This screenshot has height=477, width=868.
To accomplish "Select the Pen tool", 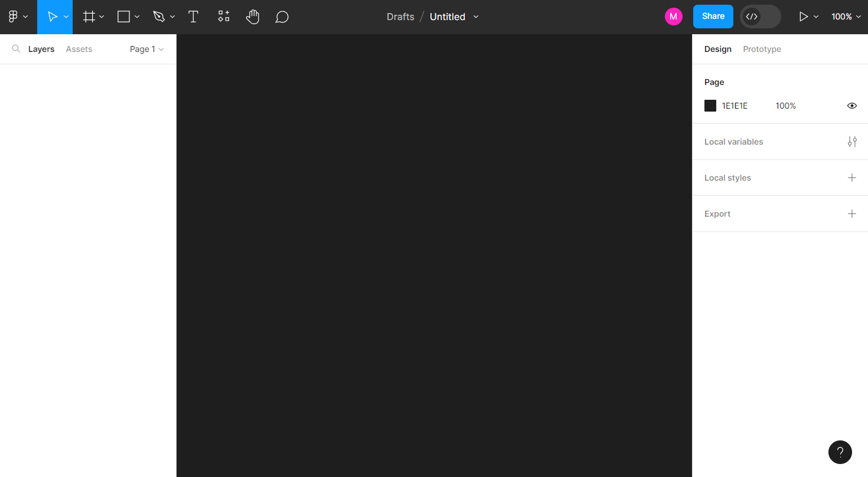I will point(159,17).
